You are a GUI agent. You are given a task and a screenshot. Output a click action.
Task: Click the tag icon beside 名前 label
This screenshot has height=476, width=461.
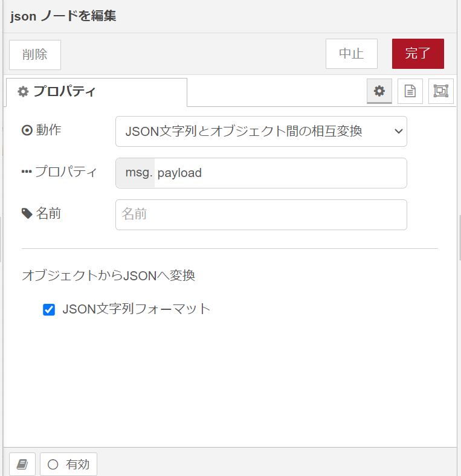point(27,213)
